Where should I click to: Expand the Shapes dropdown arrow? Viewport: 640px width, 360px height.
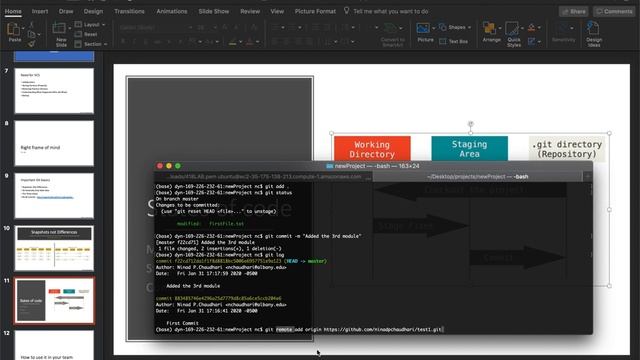pos(469,28)
